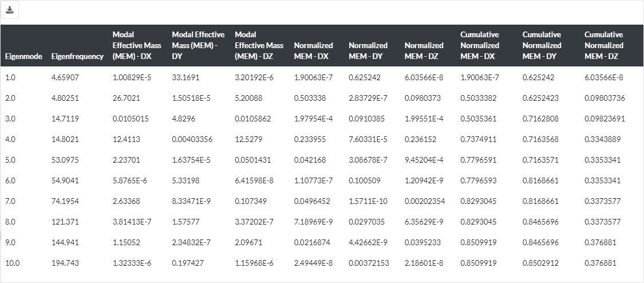The width and height of the screenshot is (644, 283).
Task: Select the 194.743 eigenfrequency cell
Action: pos(65,263)
